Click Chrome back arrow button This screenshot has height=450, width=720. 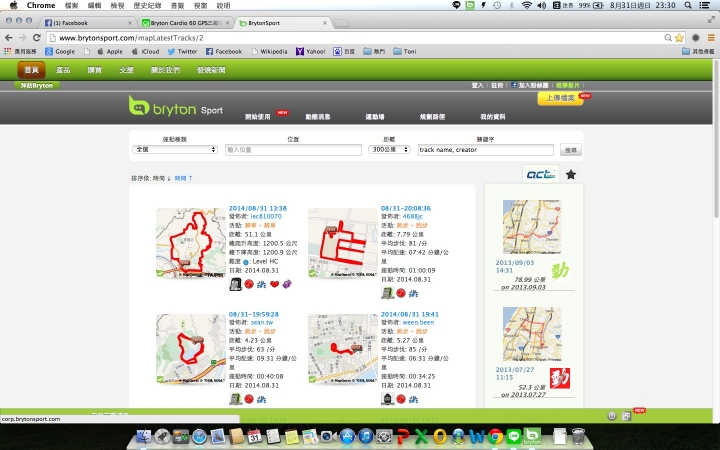point(9,38)
